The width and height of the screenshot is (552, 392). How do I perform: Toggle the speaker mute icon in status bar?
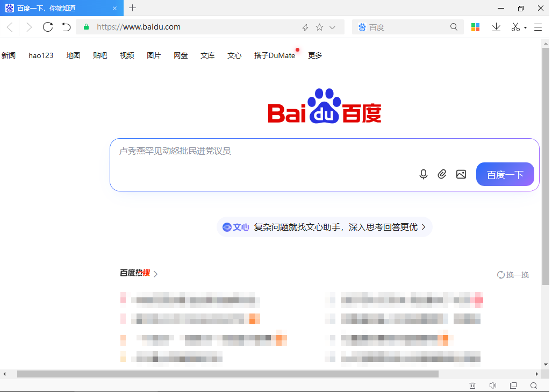[x=493, y=386]
